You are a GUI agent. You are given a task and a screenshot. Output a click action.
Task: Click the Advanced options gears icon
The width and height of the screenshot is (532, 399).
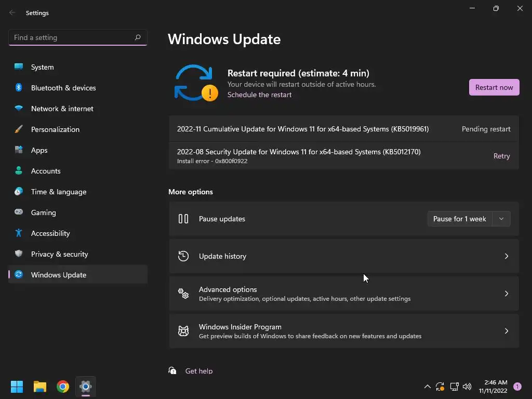(183, 294)
